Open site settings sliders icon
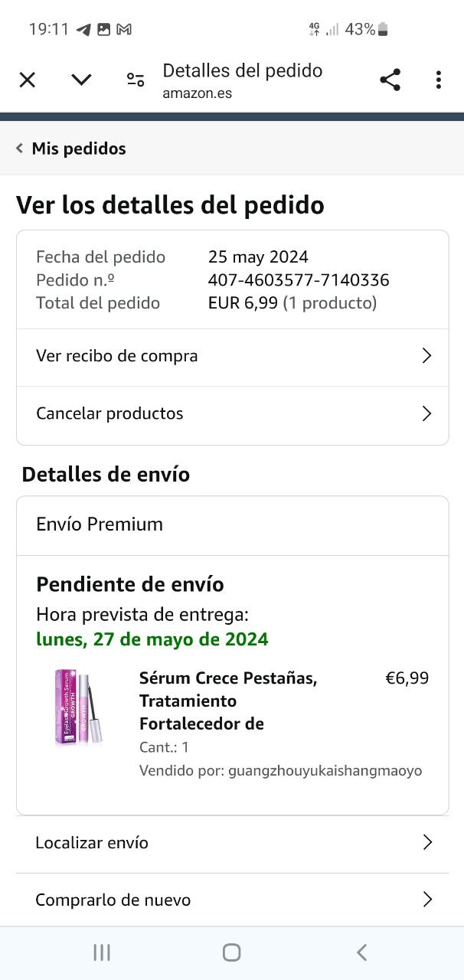Screen dimensions: 464x980 pyautogui.click(x=136, y=80)
